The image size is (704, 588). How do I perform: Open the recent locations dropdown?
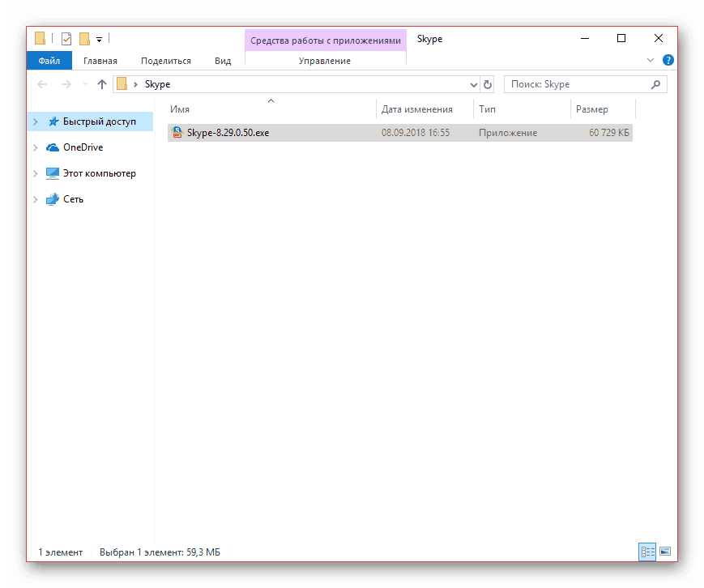[x=85, y=84]
